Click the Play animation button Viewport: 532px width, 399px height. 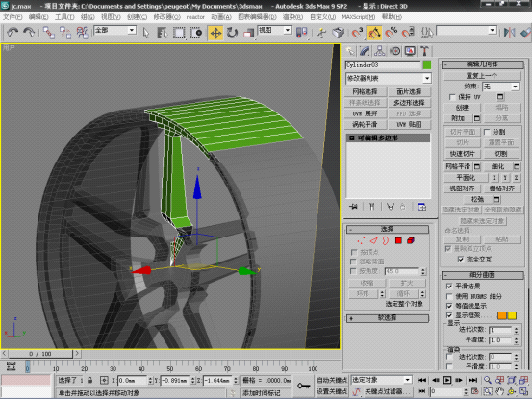447,380
